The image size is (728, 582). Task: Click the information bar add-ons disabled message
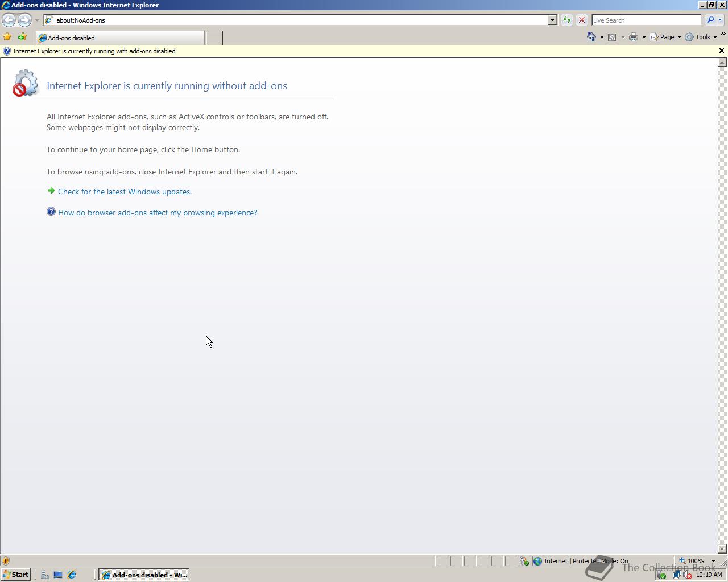click(x=94, y=51)
